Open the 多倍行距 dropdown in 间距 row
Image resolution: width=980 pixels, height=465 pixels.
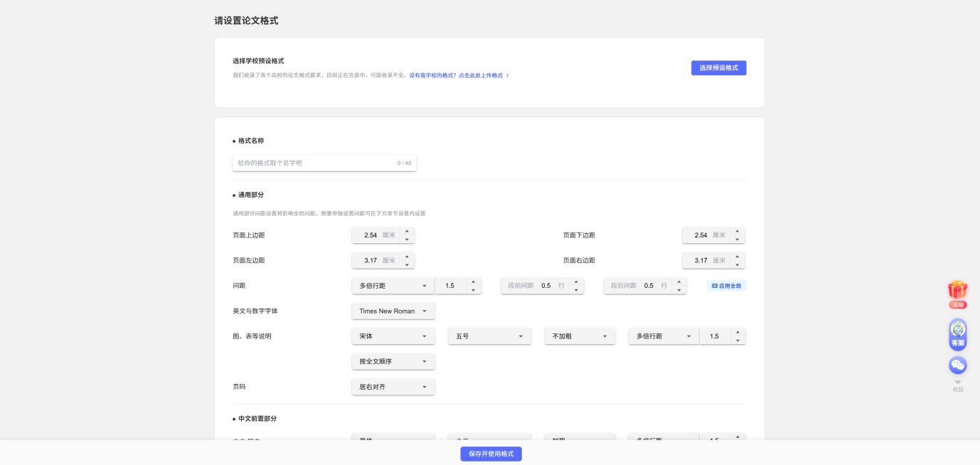coord(393,286)
